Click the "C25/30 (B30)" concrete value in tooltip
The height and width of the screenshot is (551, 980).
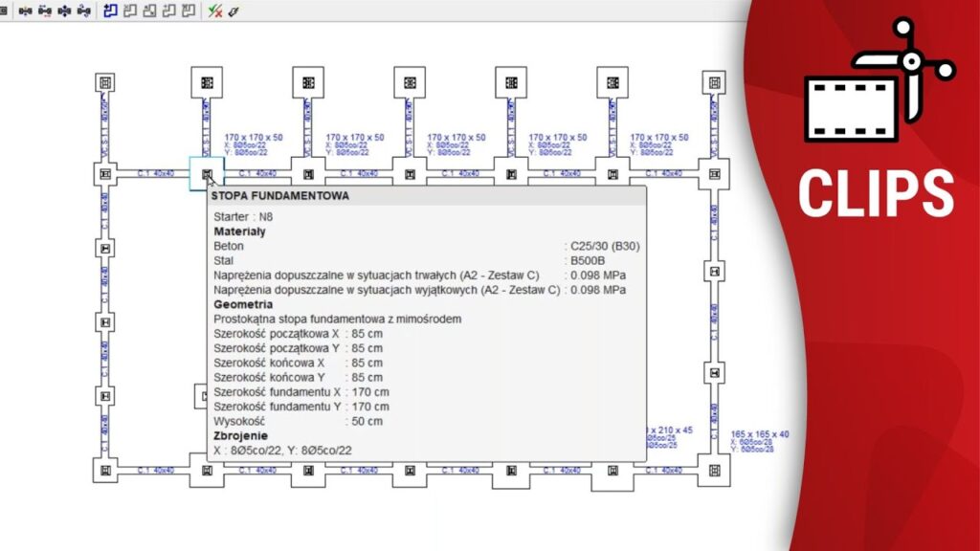[x=605, y=246]
